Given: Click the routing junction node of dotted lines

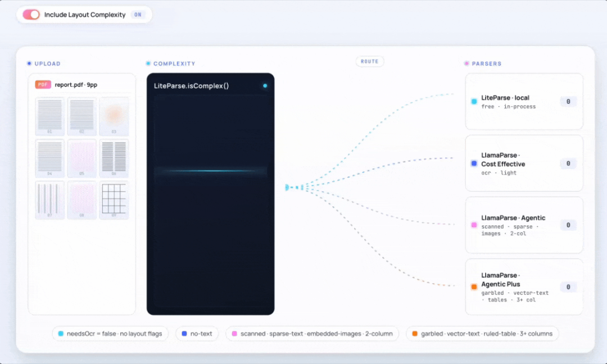Looking at the screenshot, I should click(287, 187).
